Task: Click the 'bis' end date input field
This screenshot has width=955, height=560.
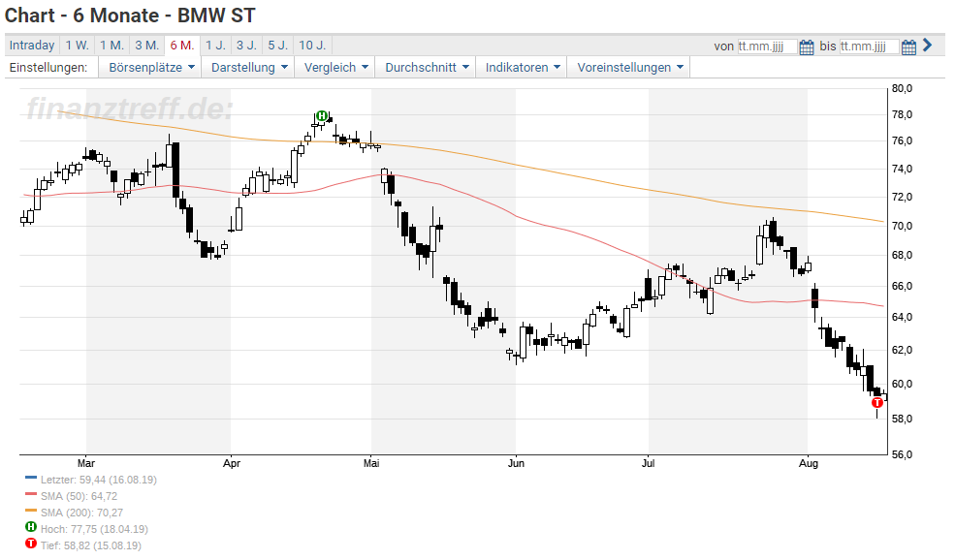Action: (870, 47)
